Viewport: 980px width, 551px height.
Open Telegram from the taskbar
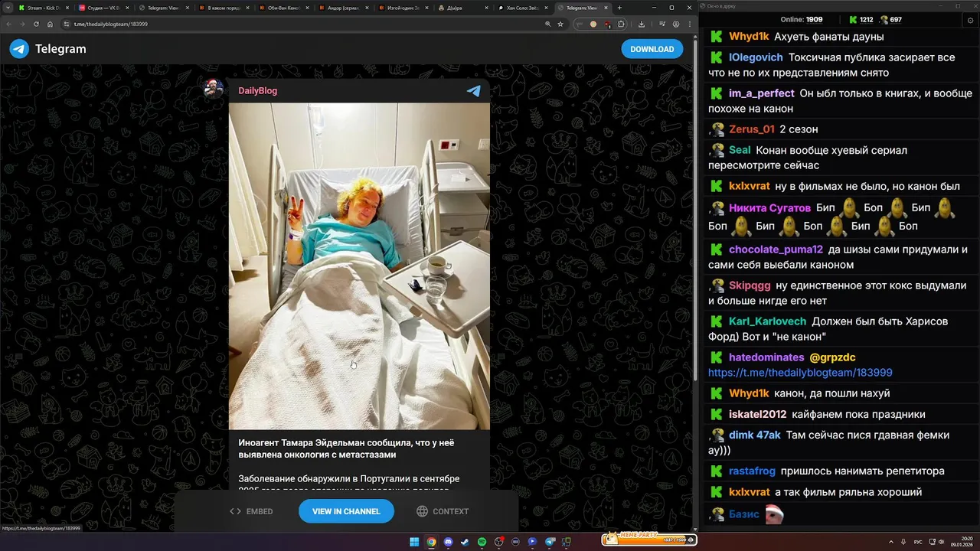549,542
